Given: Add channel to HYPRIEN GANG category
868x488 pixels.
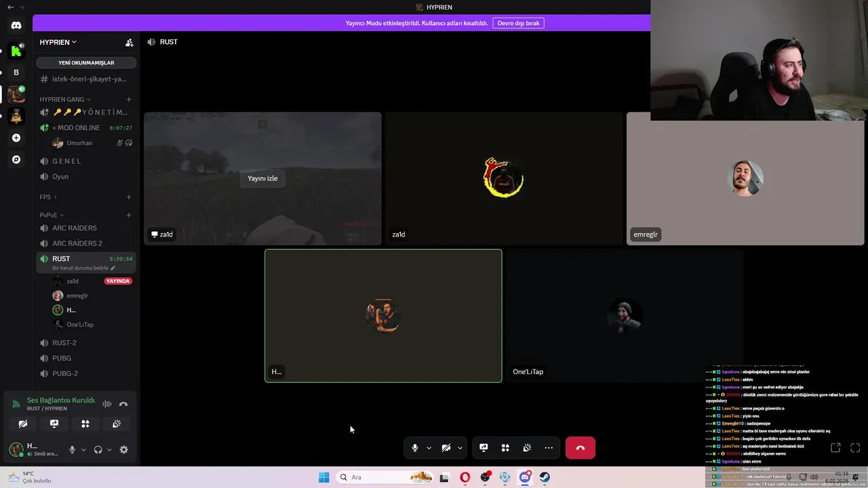Looking at the screenshot, I should click(x=129, y=100).
